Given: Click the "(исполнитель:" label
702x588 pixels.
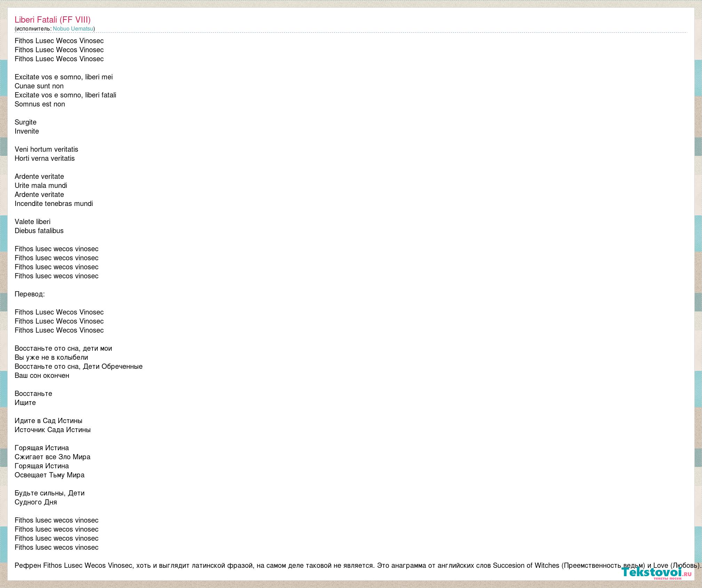Looking at the screenshot, I should [33, 29].
